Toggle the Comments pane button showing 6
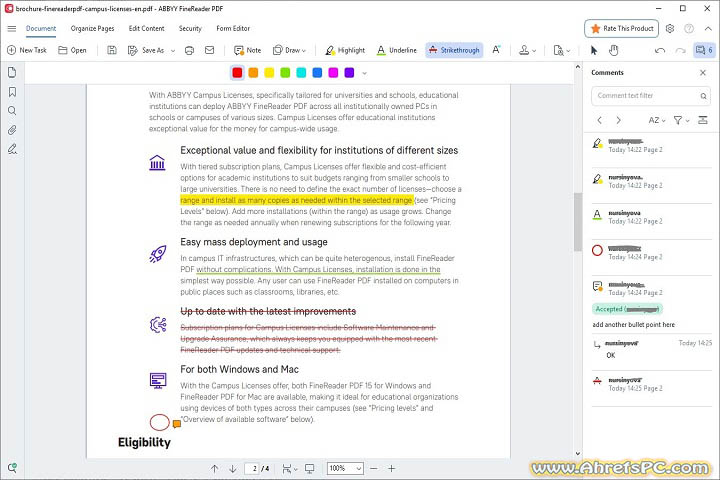Image resolution: width=720 pixels, height=480 pixels. [x=704, y=50]
